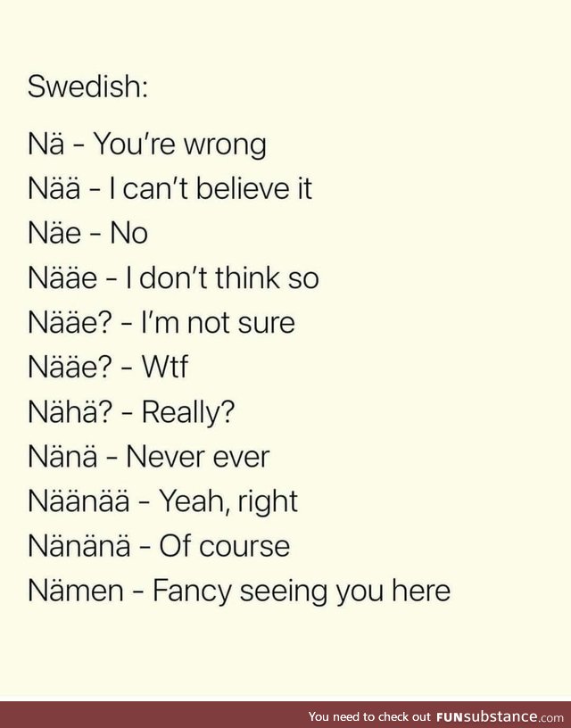This screenshot has width=571, height=728.
Task: Click the FUNsubstance.com watermark logo
Action: coord(501,716)
